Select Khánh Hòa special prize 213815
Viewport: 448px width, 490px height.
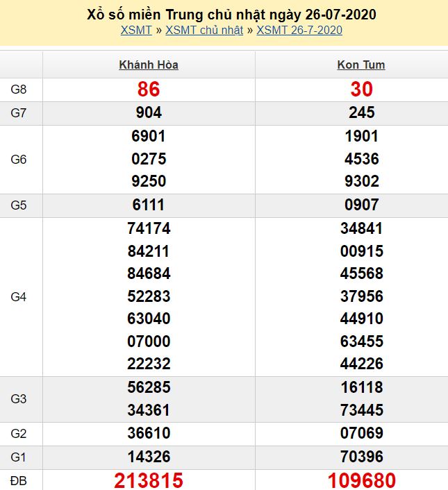pyautogui.click(x=149, y=480)
